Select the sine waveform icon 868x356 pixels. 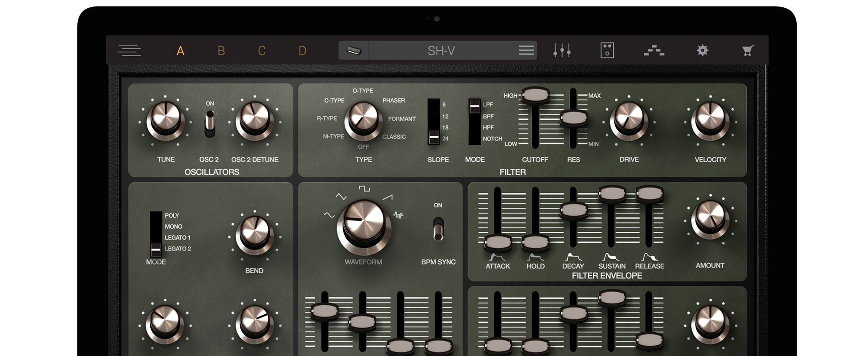click(x=329, y=214)
